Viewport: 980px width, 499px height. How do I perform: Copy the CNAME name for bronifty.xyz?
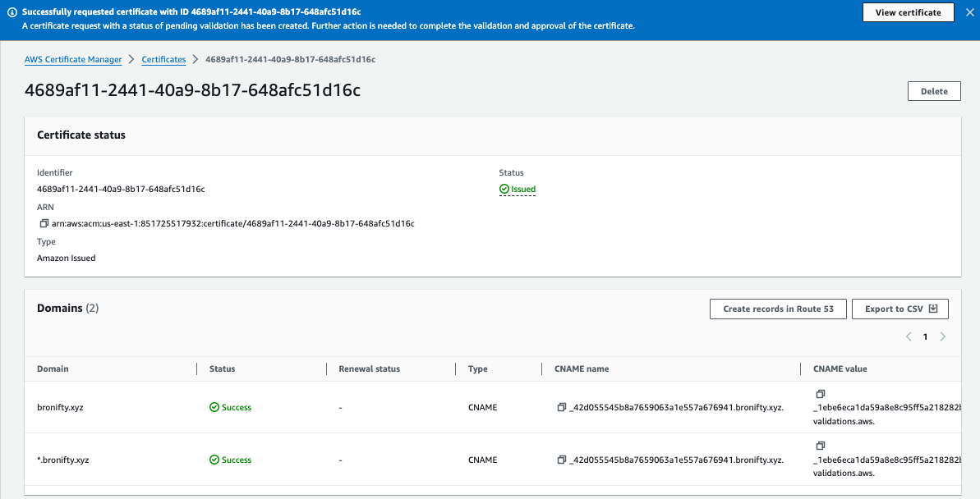(x=563, y=407)
